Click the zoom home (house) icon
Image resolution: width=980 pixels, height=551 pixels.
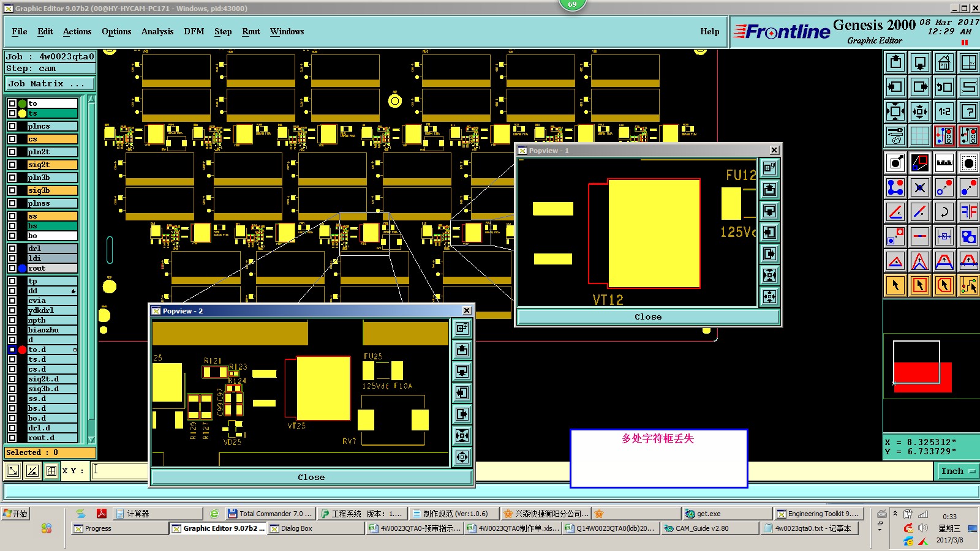pos(944,62)
